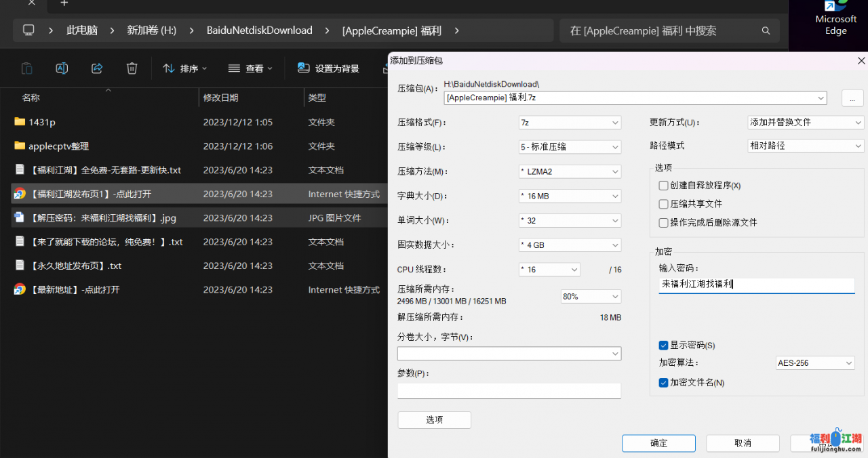
Task: Open the 压缩格式 7z dropdown
Action: pos(570,123)
